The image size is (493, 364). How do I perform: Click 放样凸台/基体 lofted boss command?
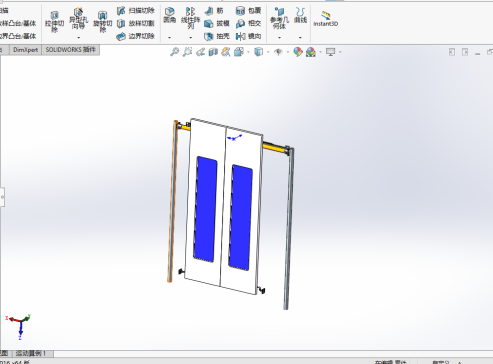tap(18, 23)
